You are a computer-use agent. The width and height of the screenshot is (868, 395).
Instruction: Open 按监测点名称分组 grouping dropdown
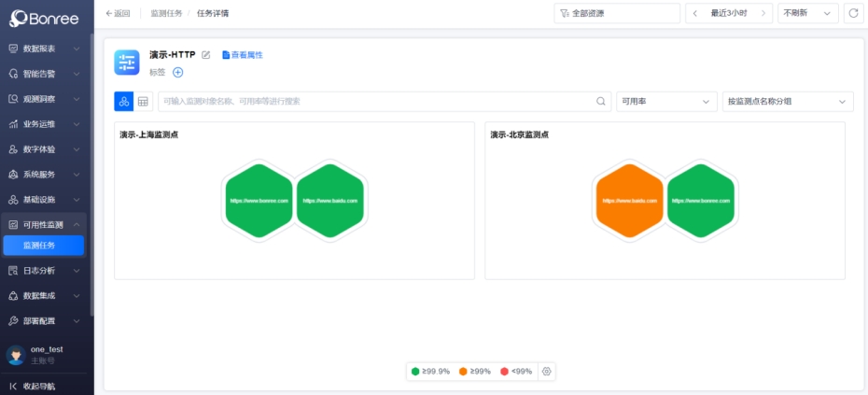click(x=787, y=101)
